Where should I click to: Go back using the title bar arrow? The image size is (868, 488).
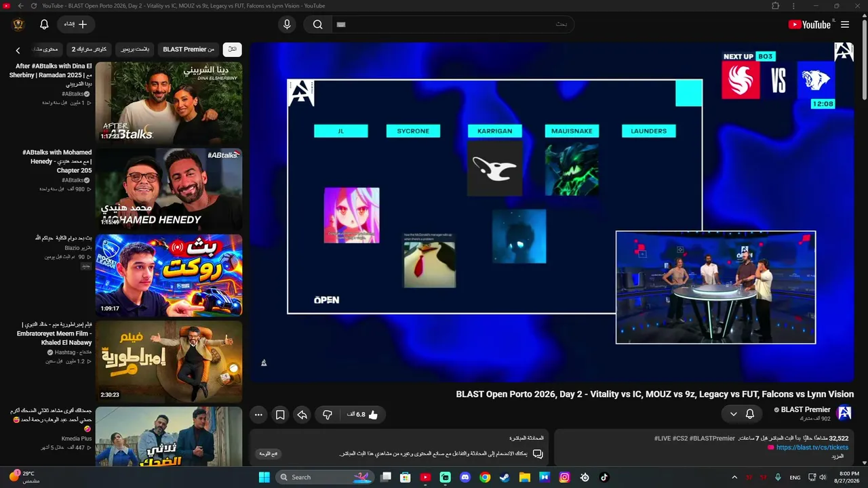click(20, 5)
